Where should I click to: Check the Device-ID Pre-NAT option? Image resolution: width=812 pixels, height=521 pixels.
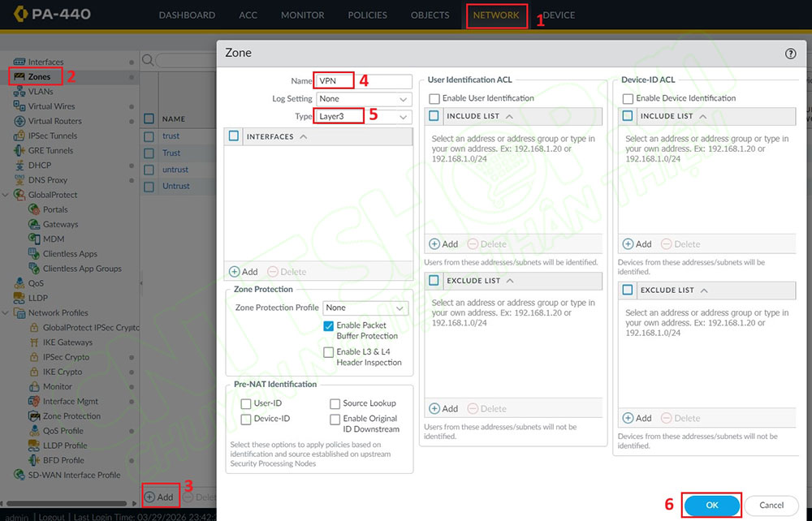tap(246, 419)
